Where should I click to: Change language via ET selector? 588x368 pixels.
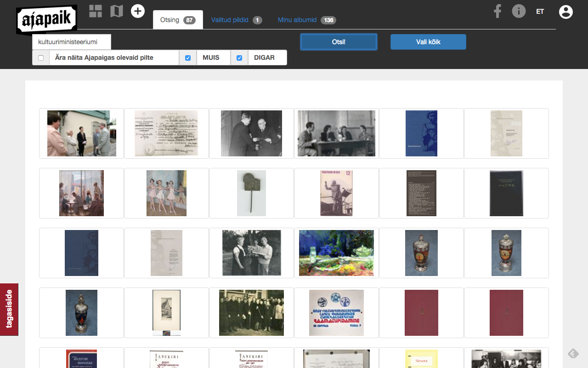pyautogui.click(x=540, y=11)
